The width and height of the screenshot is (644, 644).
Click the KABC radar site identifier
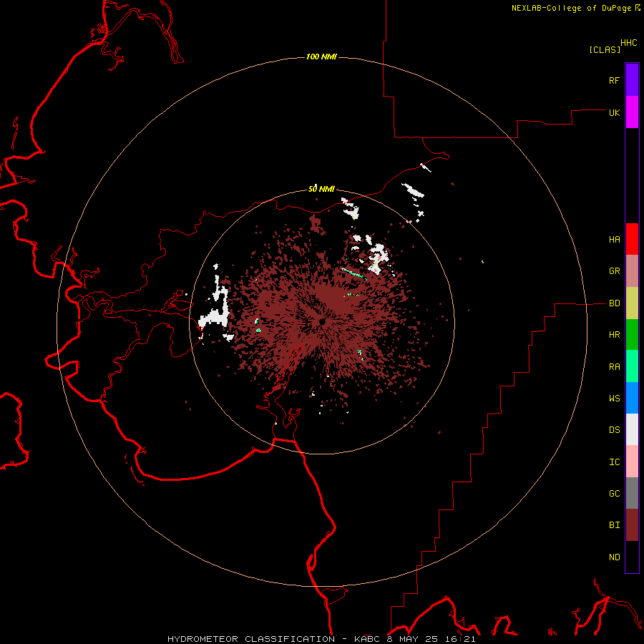point(367,639)
